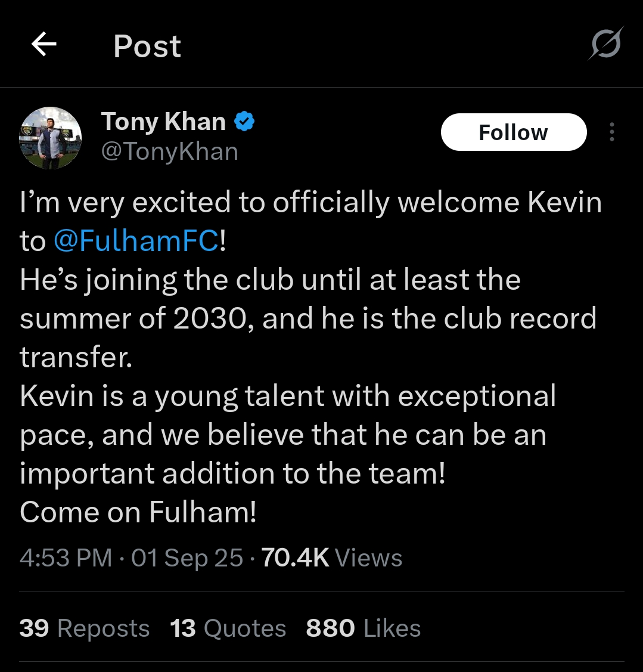Image resolution: width=643 pixels, height=672 pixels.
Task: Tap the "summer of 2030" text
Action: (x=131, y=318)
